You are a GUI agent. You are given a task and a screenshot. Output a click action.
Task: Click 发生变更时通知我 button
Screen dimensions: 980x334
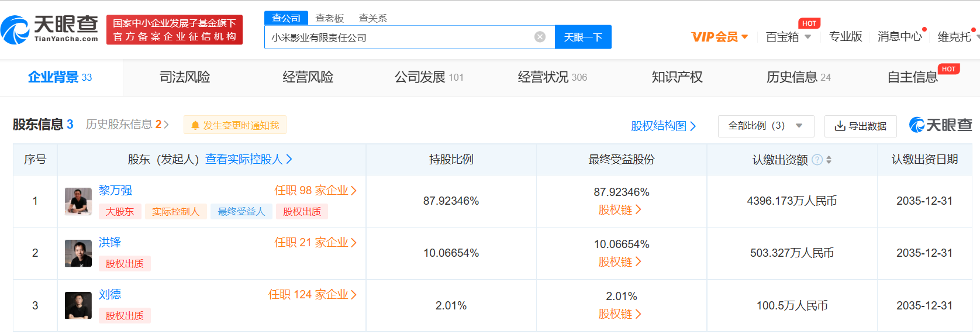tap(235, 125)
